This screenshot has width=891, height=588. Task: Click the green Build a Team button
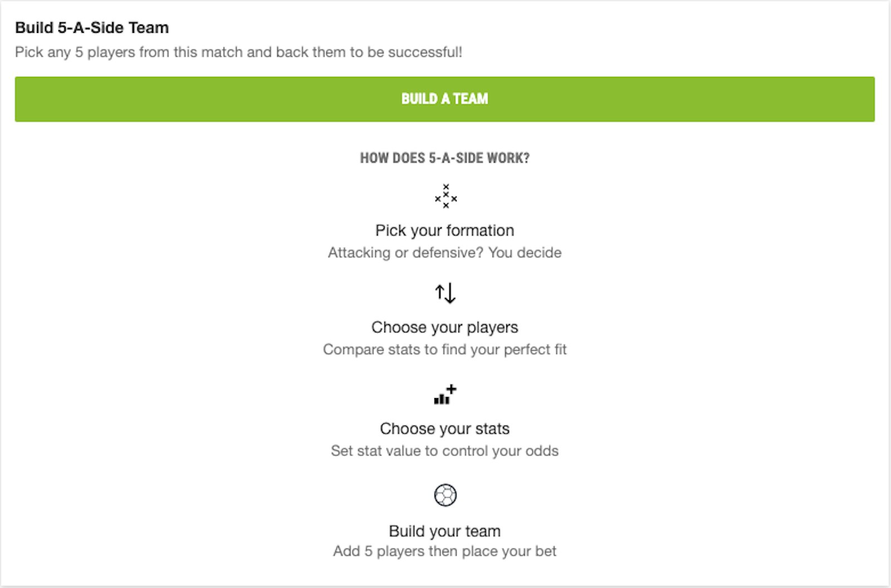pyautogui.click(x=444, y=99)
